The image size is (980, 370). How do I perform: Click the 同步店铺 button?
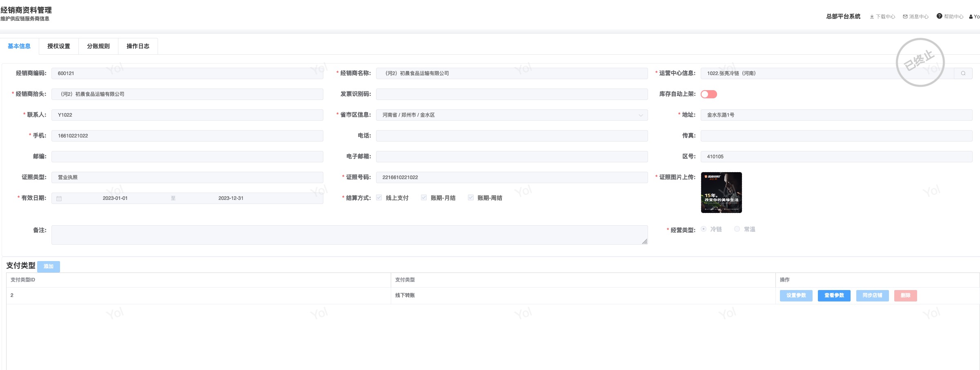point(873,296)
